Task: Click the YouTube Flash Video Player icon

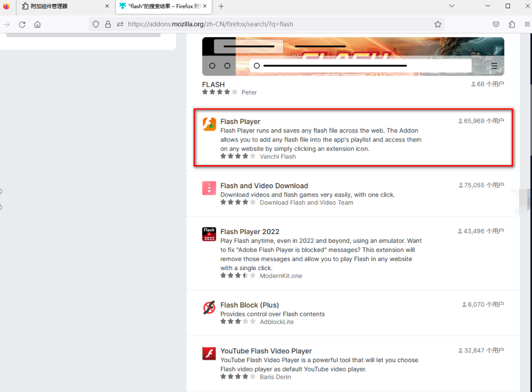Action: pyautogui.click(x=209, y=353)
